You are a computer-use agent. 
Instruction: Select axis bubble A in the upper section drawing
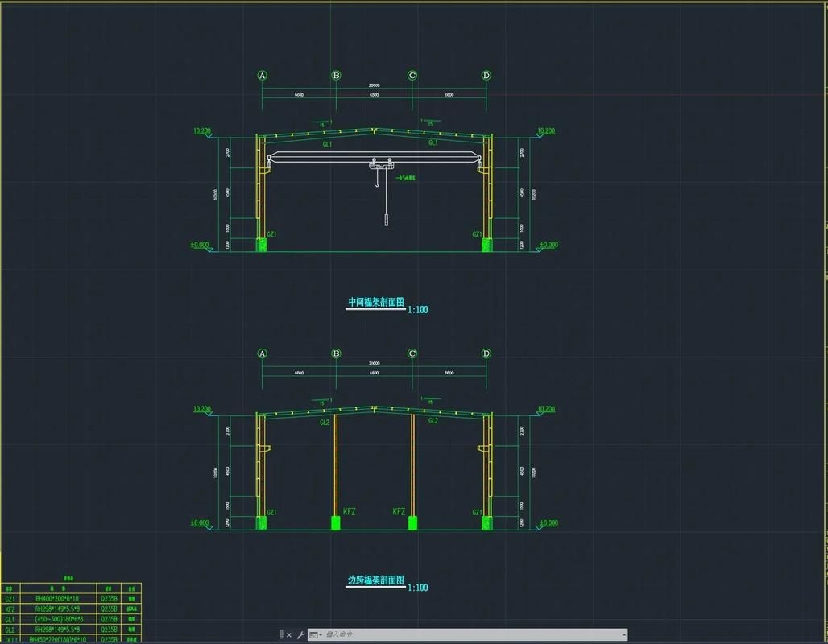click(262, 76)
